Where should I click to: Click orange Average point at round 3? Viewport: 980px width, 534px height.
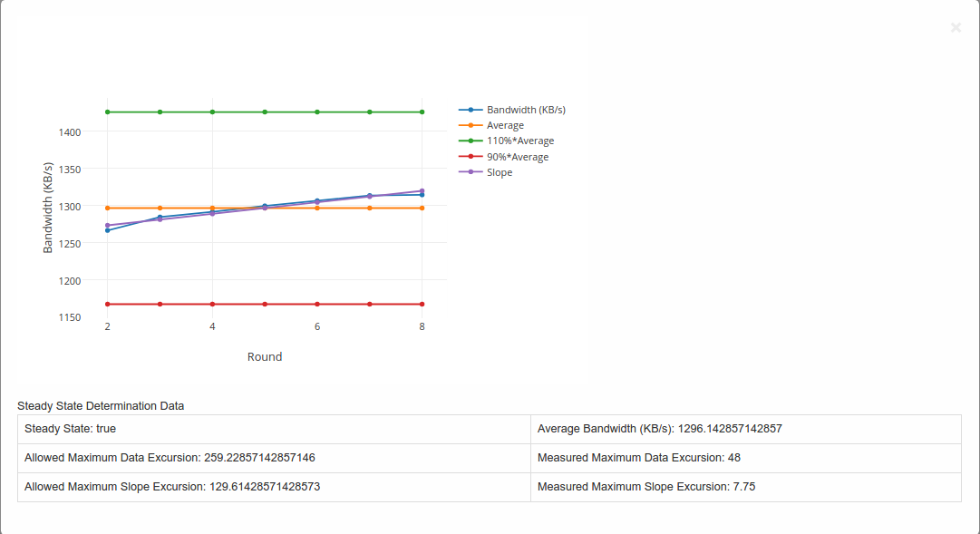(160, 209)
